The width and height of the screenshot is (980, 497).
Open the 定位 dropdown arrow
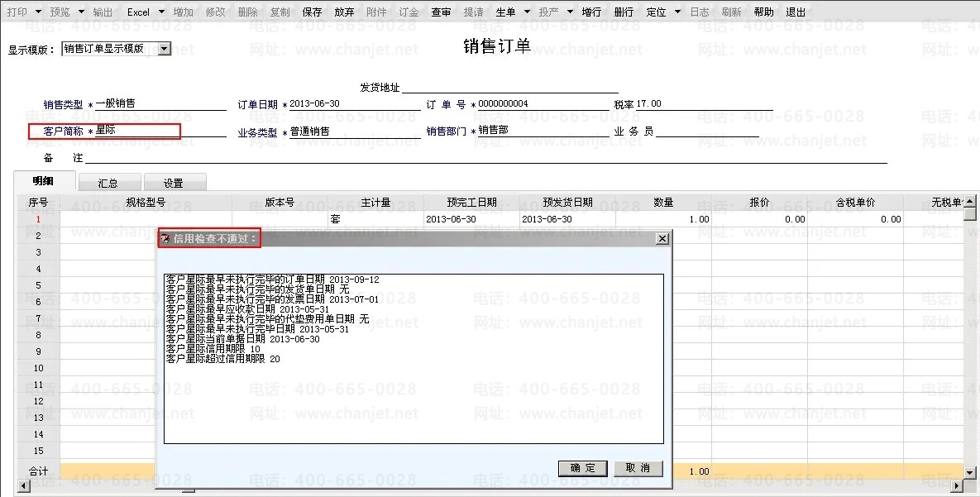677,12
